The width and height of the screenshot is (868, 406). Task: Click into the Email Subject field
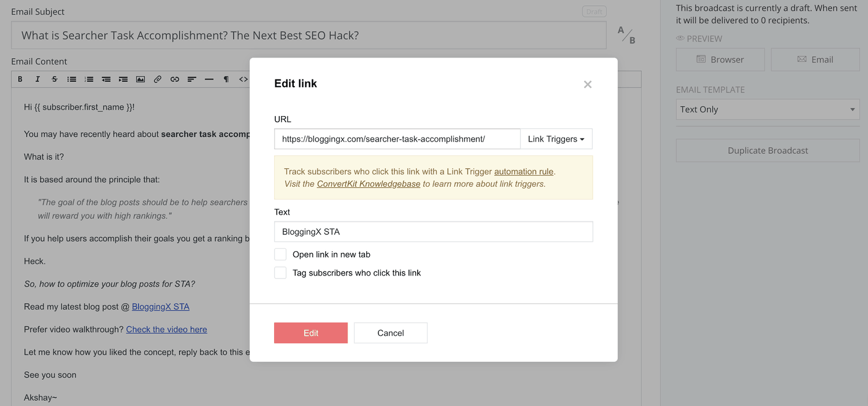[309, 35]
